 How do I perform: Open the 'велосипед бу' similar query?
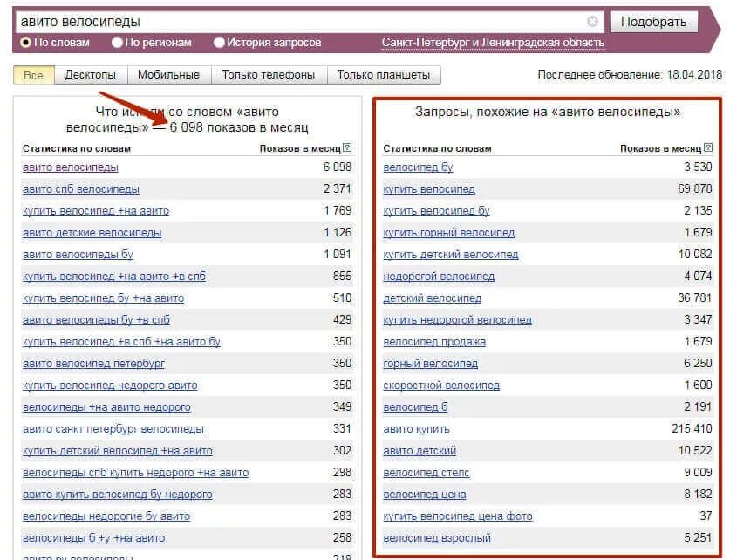(x=418, y=167)
